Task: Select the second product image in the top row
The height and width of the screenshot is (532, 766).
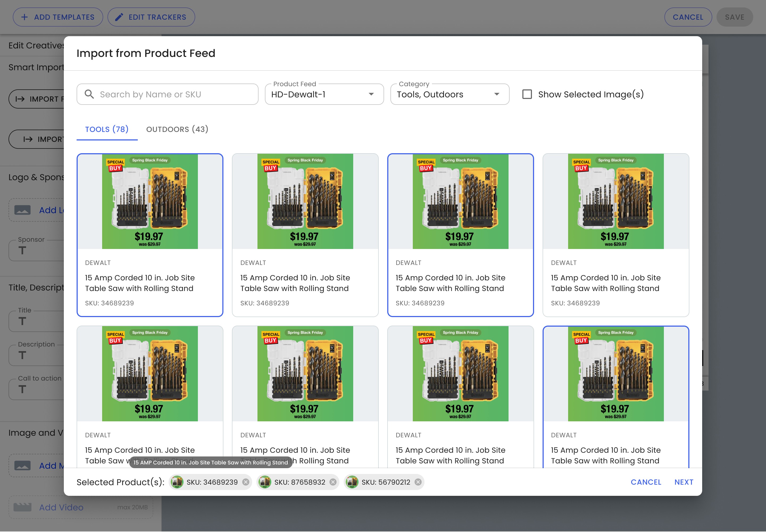Action: 305,201
